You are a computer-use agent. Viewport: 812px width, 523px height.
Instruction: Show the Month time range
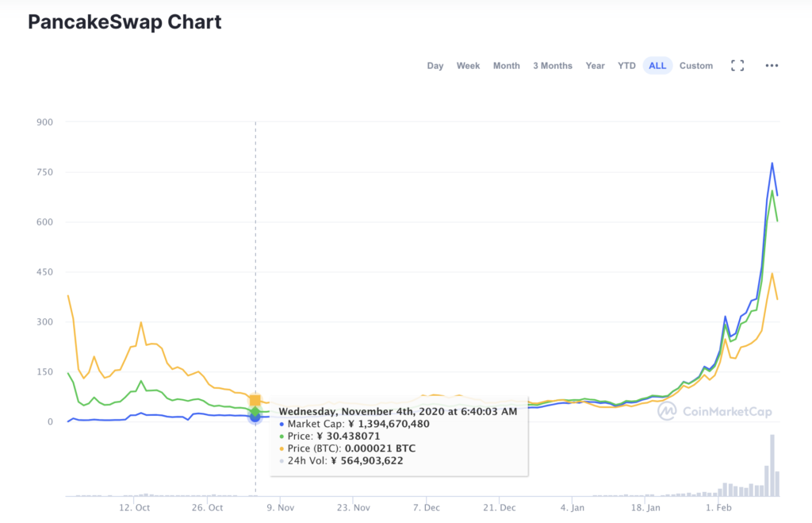(x=507, y=66)
